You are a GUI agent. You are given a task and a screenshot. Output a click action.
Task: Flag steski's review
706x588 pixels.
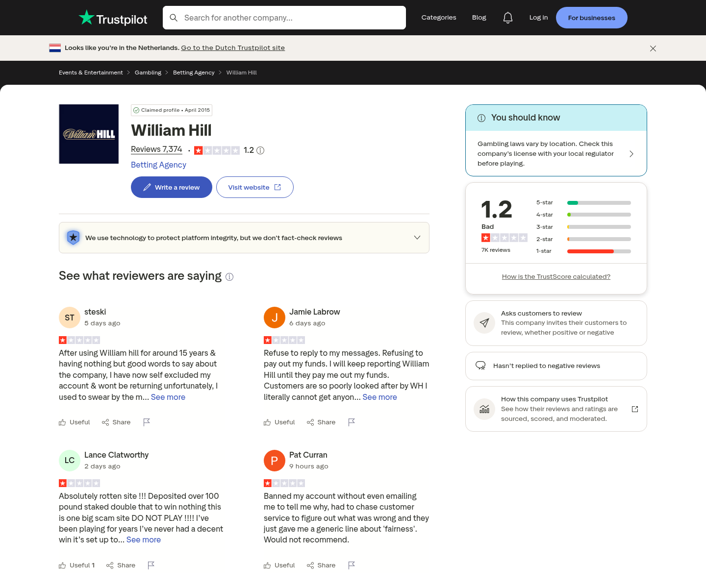click(x=147, y=422)
